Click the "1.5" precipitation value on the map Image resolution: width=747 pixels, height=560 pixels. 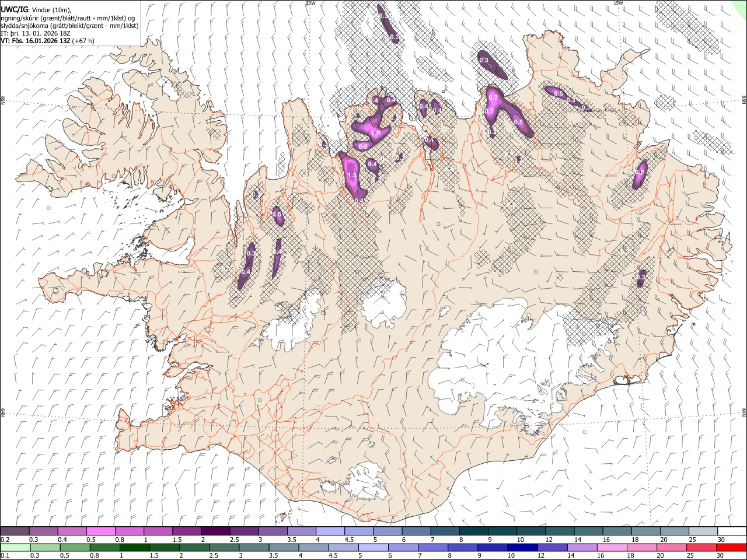[x=351, y=176]
